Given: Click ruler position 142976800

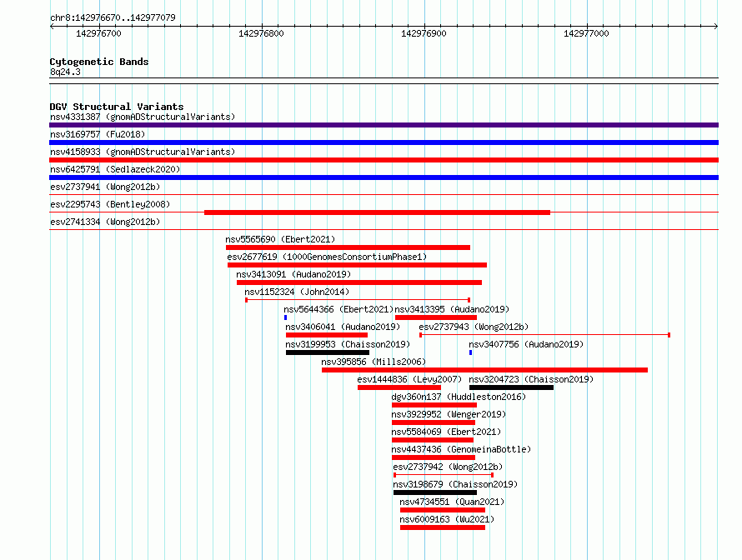Looking at the screenshot, I should (x=261, y=33).
